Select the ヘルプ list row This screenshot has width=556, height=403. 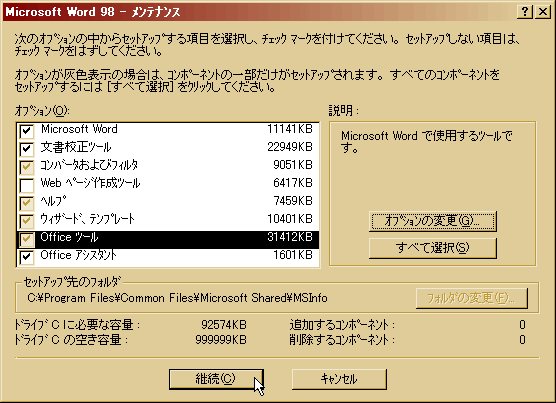(x=168, y=203)
